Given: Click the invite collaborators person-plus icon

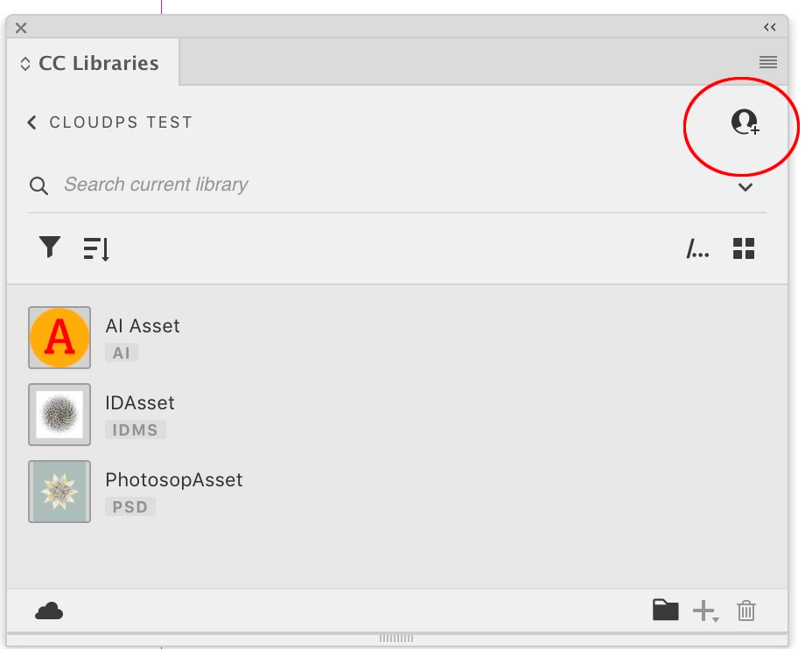Looking at the screenshot, I should pos(745,122).
